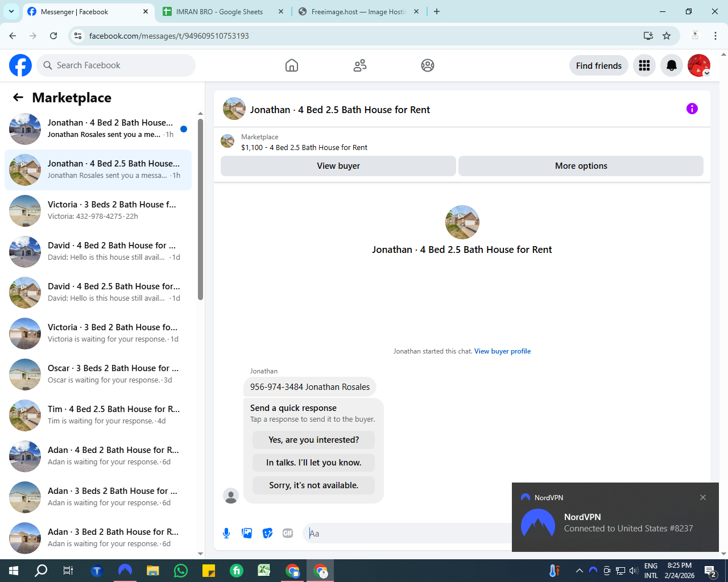Open the tab search dropdown arrow
The image size is (728, 582).
pos(11,11)
